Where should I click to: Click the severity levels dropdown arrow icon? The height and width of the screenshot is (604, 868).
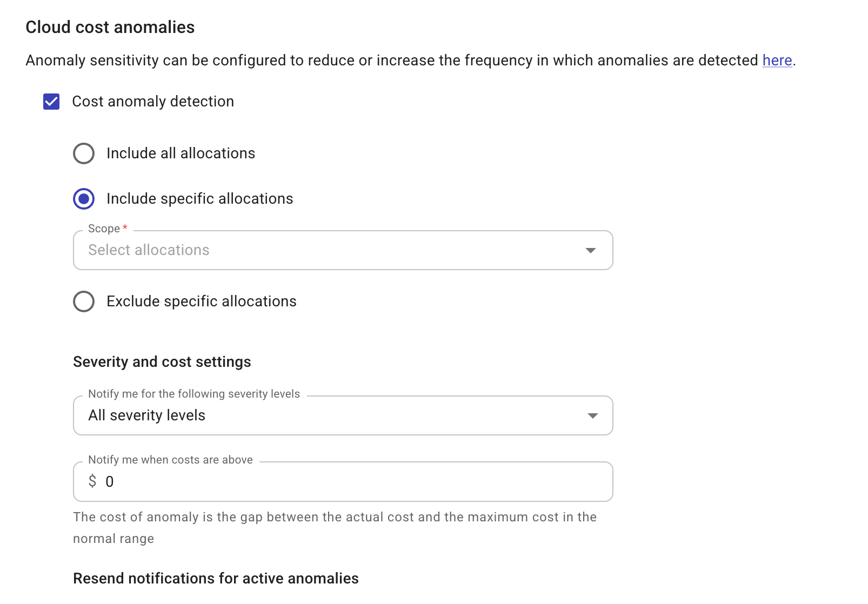pyautogui.click(x=592, y=415)
